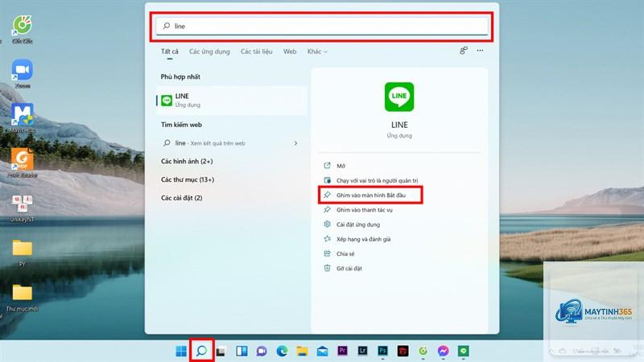Select the LINE Ứng dụng best match result
Screen dimensions: 644x362
(x=232, y=100)
